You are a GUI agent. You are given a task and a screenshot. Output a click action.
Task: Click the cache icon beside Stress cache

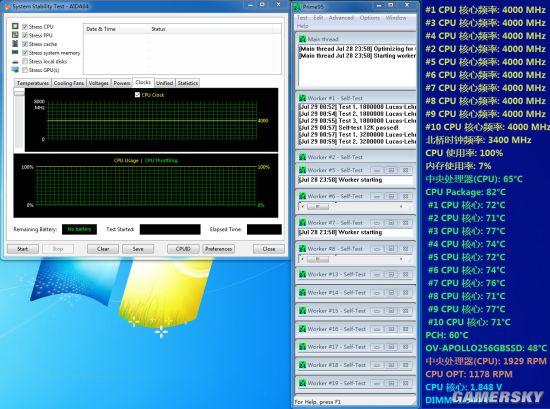click(15, 44)
